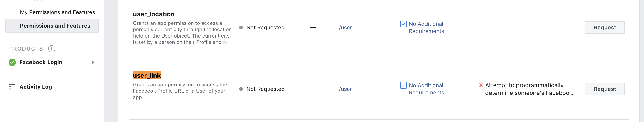Click the green checkmark beside Facebook Login

click(x=12, y=62)
